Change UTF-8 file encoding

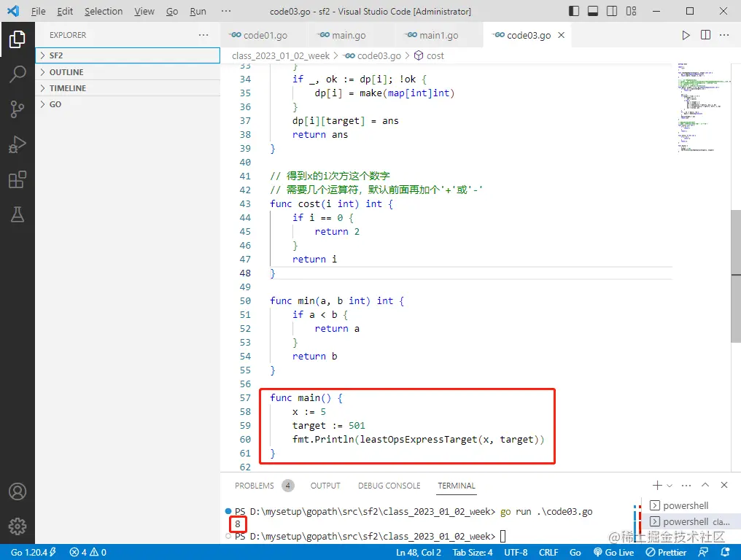click(516, 552)
